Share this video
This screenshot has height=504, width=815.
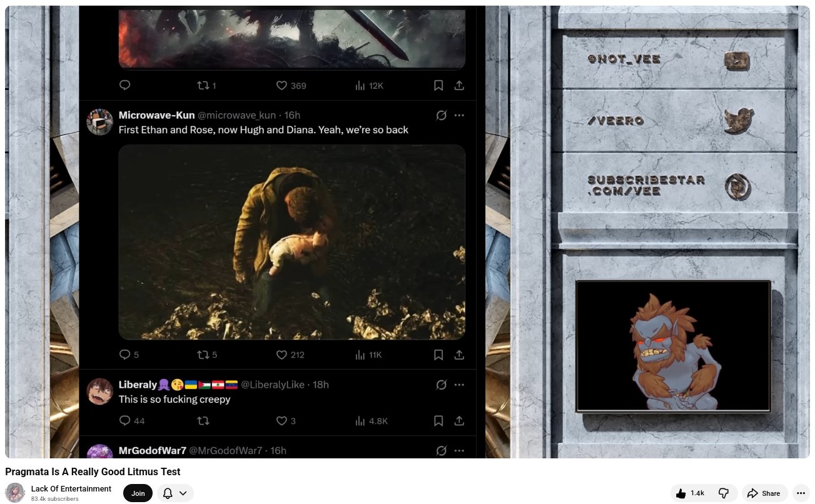coord(764,493)
